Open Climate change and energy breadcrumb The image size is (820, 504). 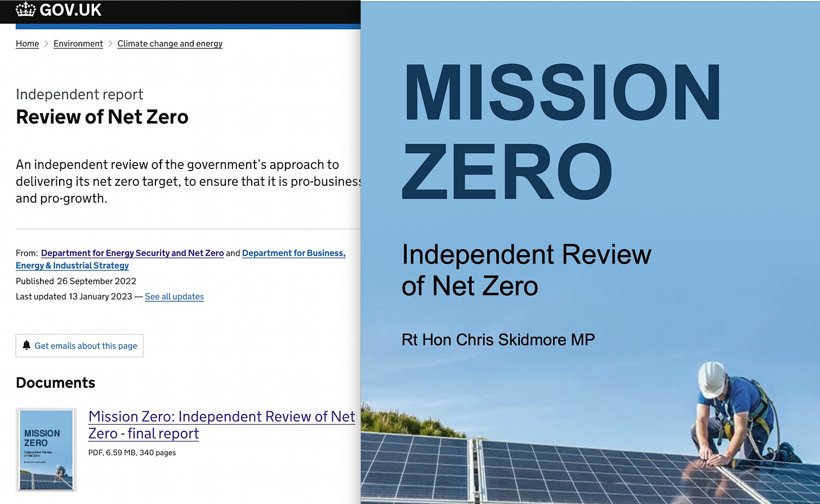coord(170,44)
